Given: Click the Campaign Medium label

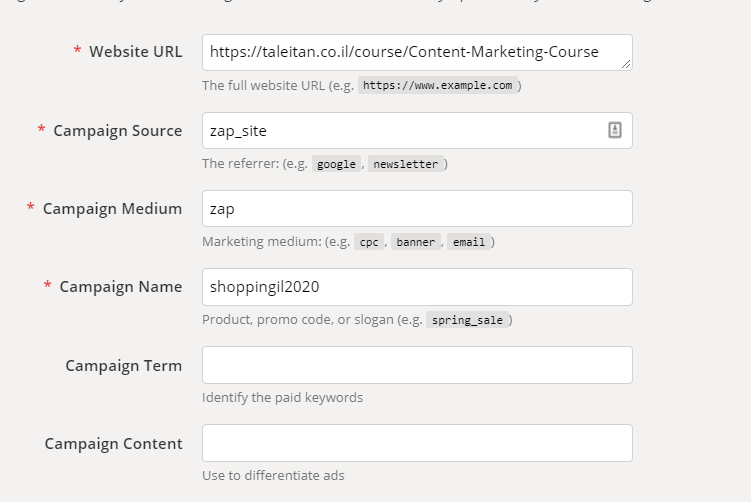Looking at the screenshot, I should click(112, 208).
